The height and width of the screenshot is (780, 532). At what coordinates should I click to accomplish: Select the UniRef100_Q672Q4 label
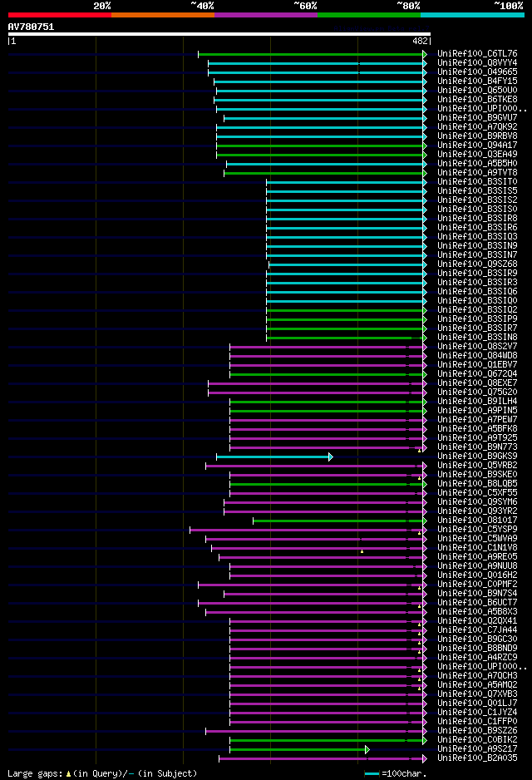tap(477, 373)
